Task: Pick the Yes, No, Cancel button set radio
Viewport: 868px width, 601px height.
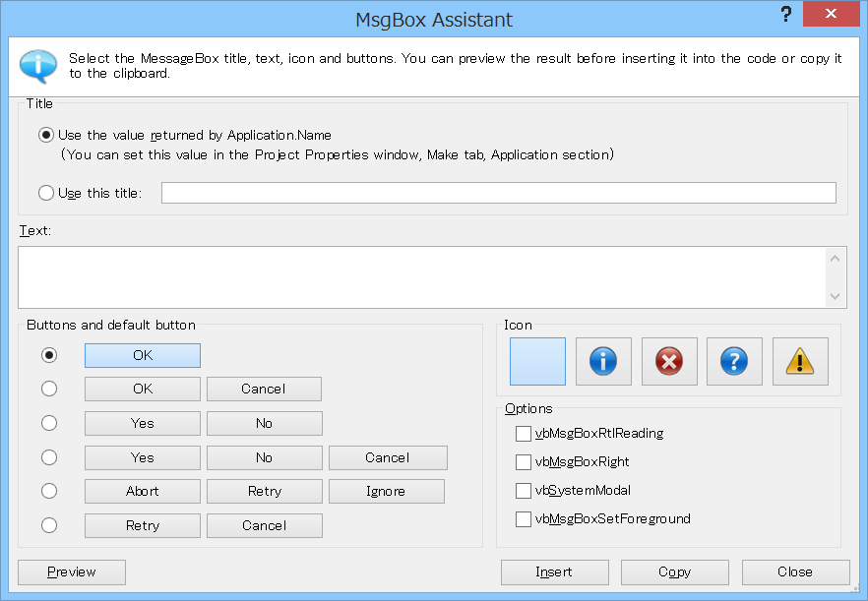Action: click(49, 457)
